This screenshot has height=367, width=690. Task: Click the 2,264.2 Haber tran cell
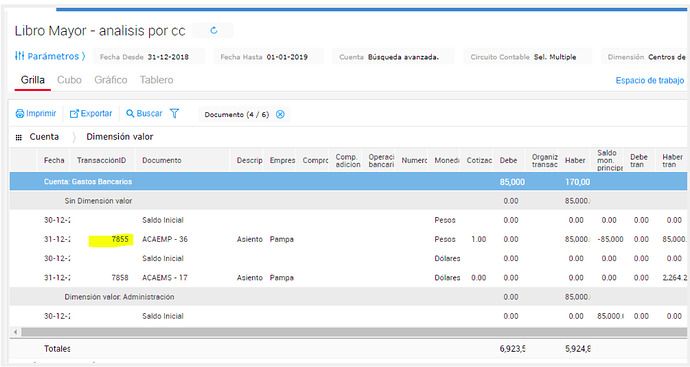click(x=675, y=278)
